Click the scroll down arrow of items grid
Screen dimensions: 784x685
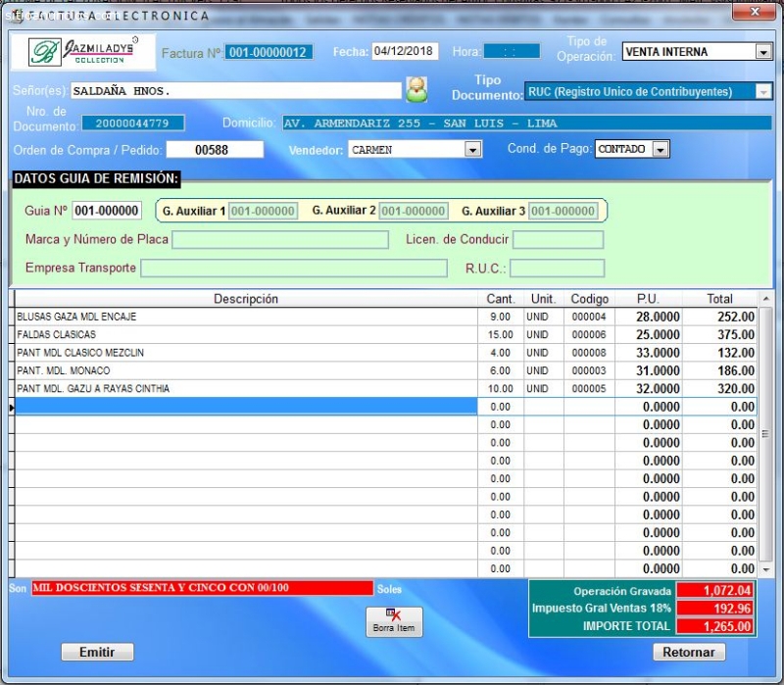tap(765, 569)
